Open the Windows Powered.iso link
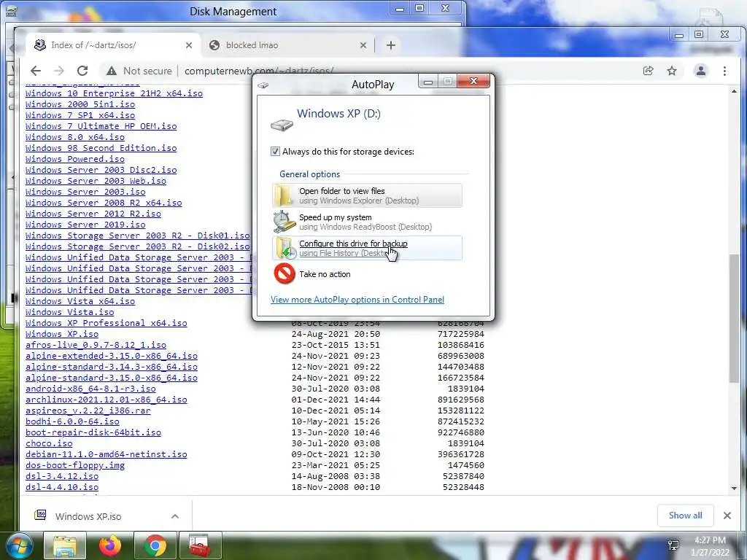 (x=75, y=159)
